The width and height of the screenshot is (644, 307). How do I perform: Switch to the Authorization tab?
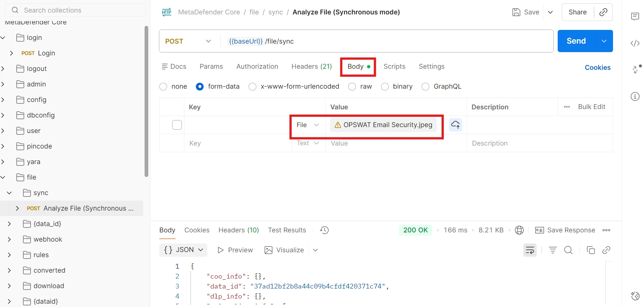257,66
